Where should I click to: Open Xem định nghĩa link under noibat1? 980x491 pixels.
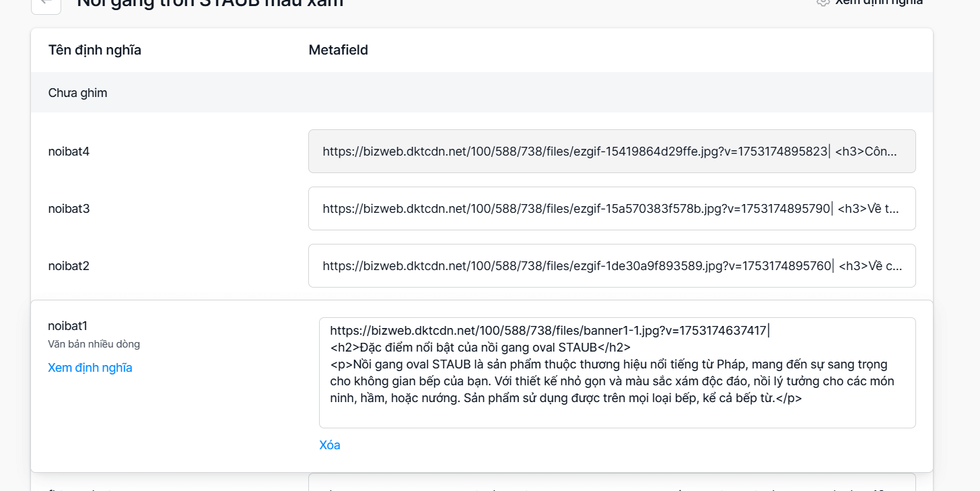[x=90, y=368]
